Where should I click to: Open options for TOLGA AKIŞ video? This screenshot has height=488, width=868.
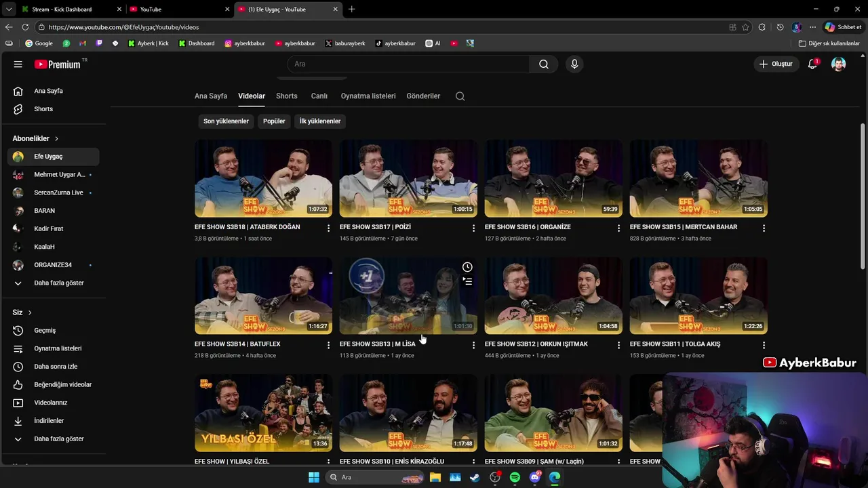tap(764, 346)
